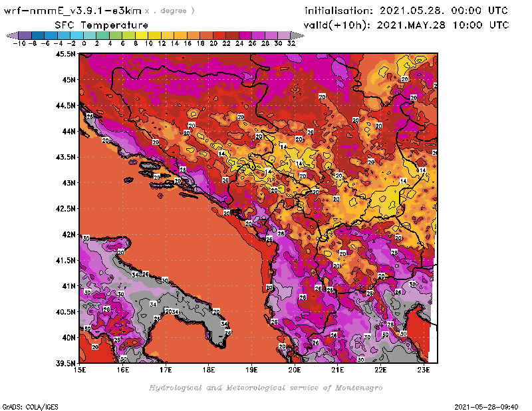This screenshot has width=532, height=411.
Task: Click the lime legend swatch between 6 and 8
Action: (128, 35)
